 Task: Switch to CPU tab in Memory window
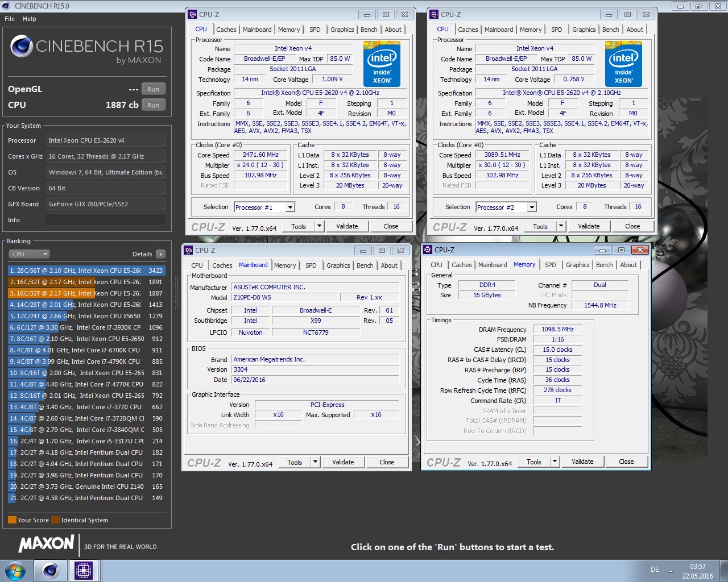tap(436, 265)
